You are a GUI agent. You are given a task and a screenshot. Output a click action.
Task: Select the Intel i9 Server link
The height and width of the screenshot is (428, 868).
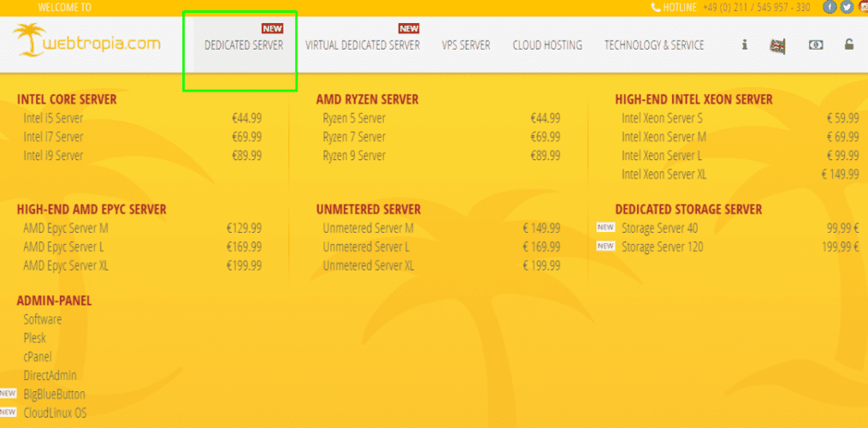coord(53,156)
